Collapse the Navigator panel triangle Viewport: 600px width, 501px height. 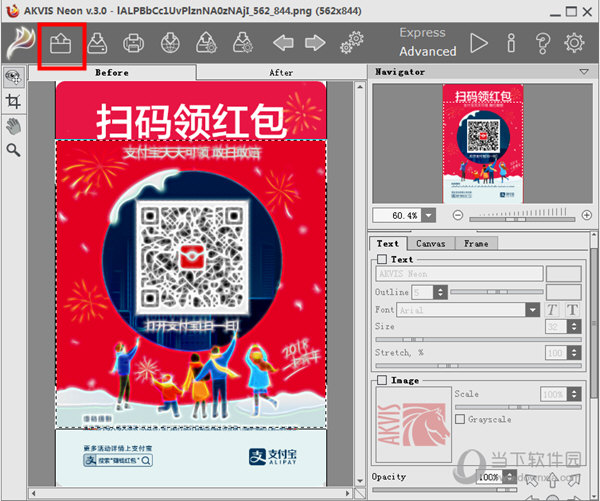pos(584,72)
